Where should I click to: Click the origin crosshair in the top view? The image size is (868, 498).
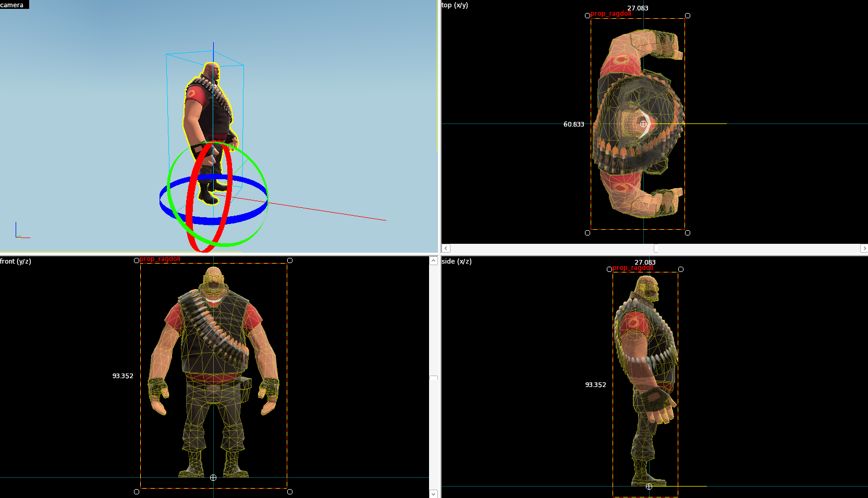coord(643,124)
